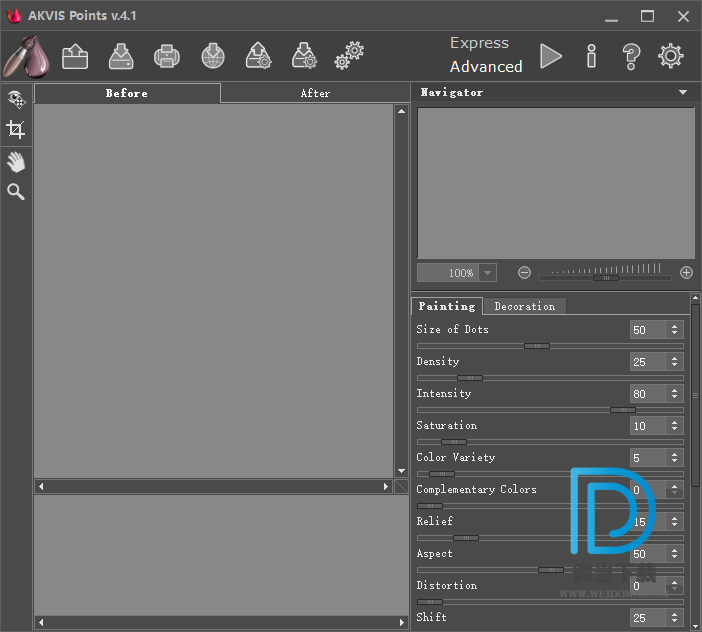Open preferences gear

(x=670, y=56)
